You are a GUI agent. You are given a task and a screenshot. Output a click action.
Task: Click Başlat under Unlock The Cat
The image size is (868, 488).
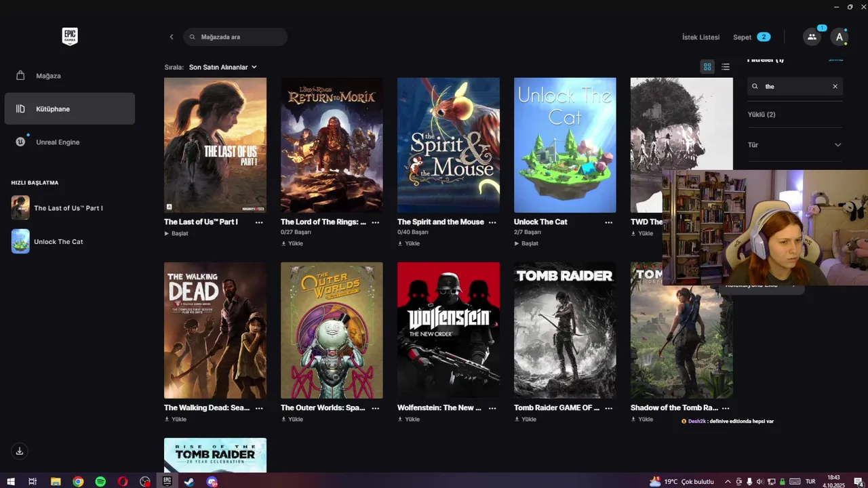[x=526, y=243]
